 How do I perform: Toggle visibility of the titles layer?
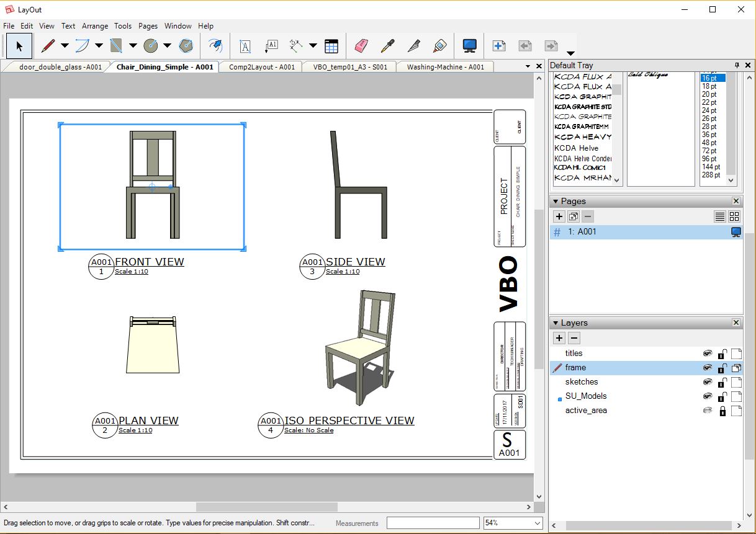point(708,353)
